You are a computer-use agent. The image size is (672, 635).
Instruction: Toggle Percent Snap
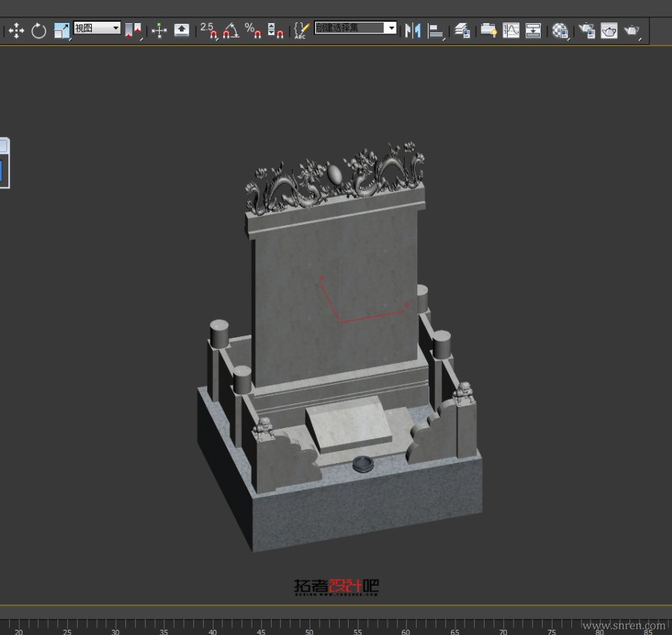pos(253,31)
